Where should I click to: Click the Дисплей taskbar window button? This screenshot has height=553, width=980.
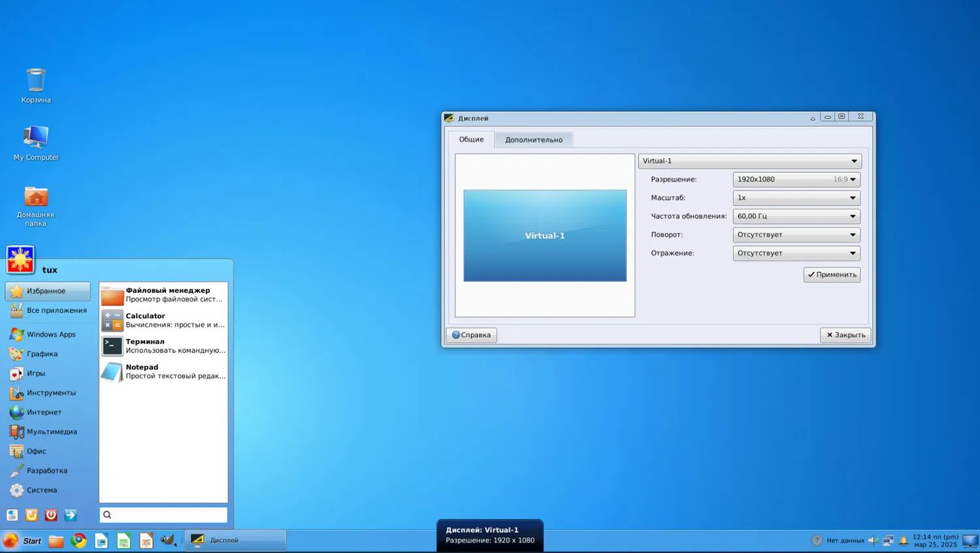click(236, 541)
